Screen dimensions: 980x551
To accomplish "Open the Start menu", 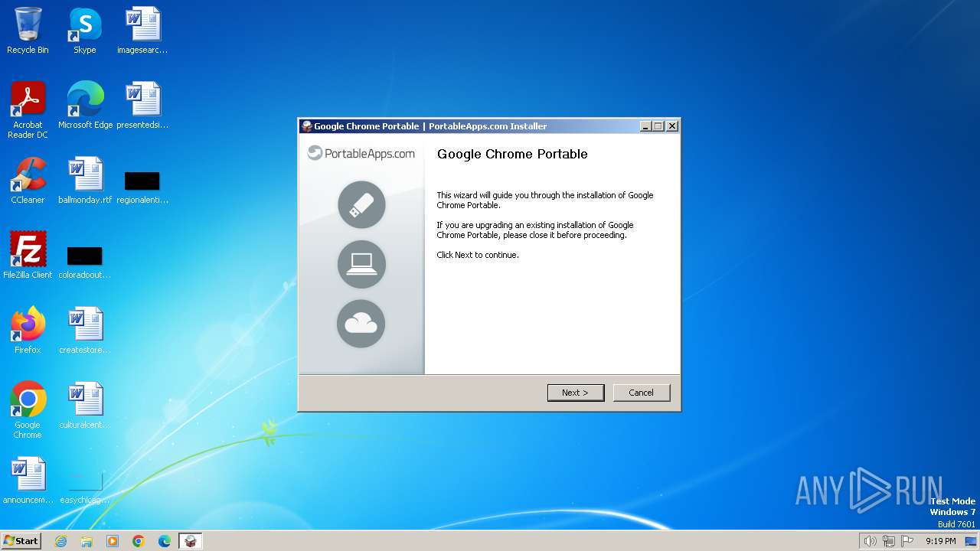I will click(21, 540).
